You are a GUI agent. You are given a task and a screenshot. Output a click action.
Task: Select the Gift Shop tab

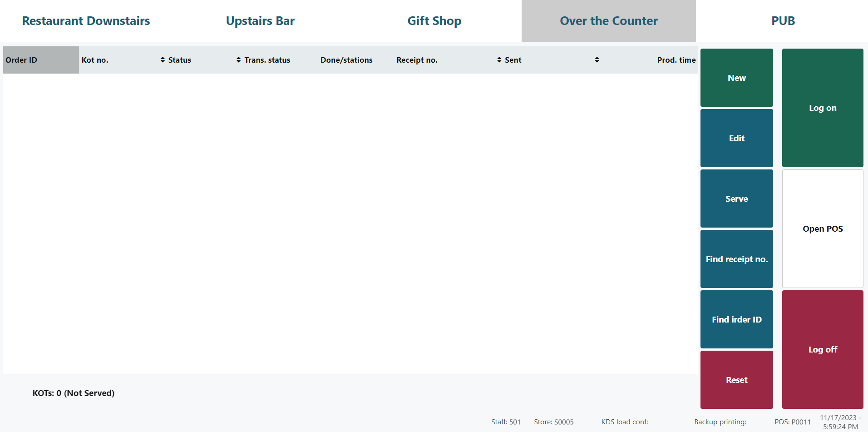(434, 21)
